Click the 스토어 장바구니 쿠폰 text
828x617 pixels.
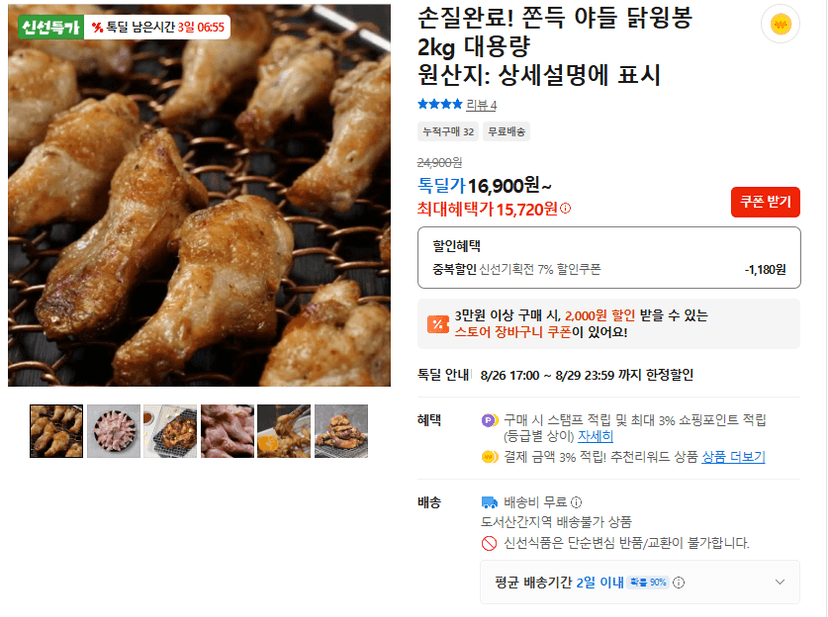[513, 332]
